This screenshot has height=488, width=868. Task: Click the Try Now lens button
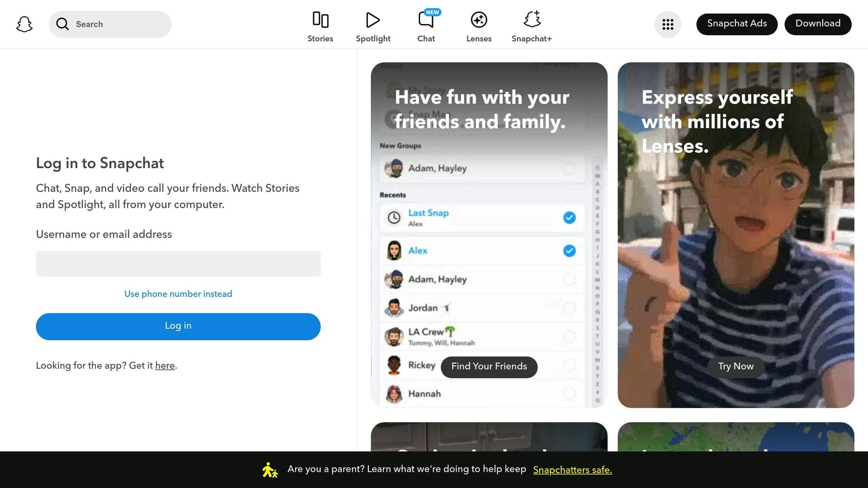[735, 366]
